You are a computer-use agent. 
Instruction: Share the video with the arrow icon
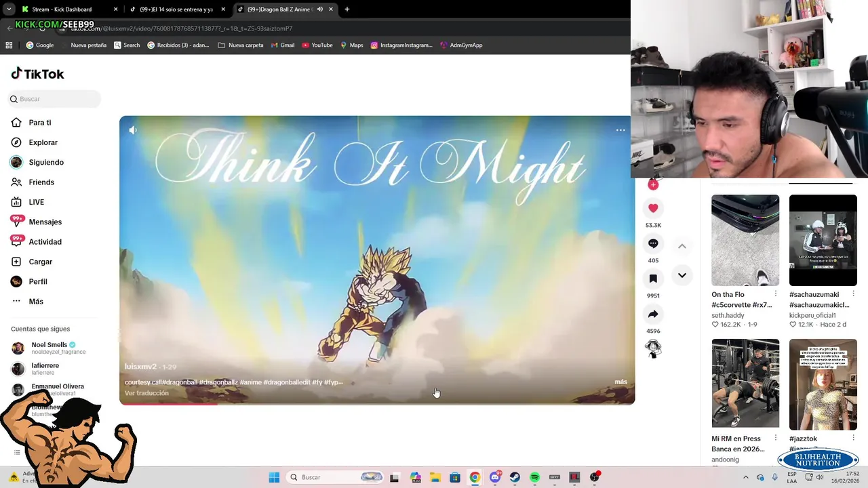(653, 314)
